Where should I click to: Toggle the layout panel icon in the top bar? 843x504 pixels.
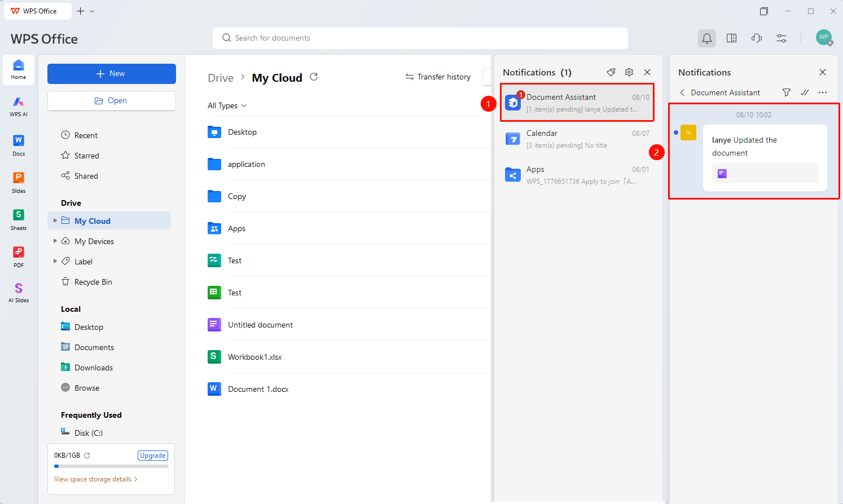click(732, 38)
